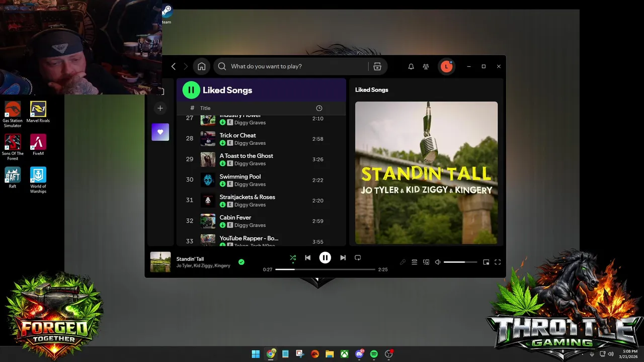
Task: Pause playback in player bar
Action: (325, 258)
